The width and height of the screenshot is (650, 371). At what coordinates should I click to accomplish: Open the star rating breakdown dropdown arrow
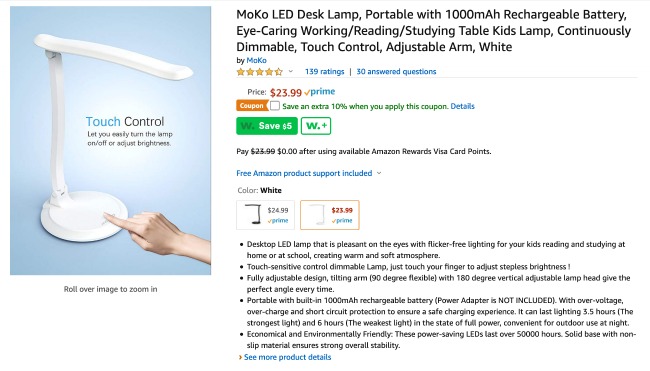click(291, 71)
